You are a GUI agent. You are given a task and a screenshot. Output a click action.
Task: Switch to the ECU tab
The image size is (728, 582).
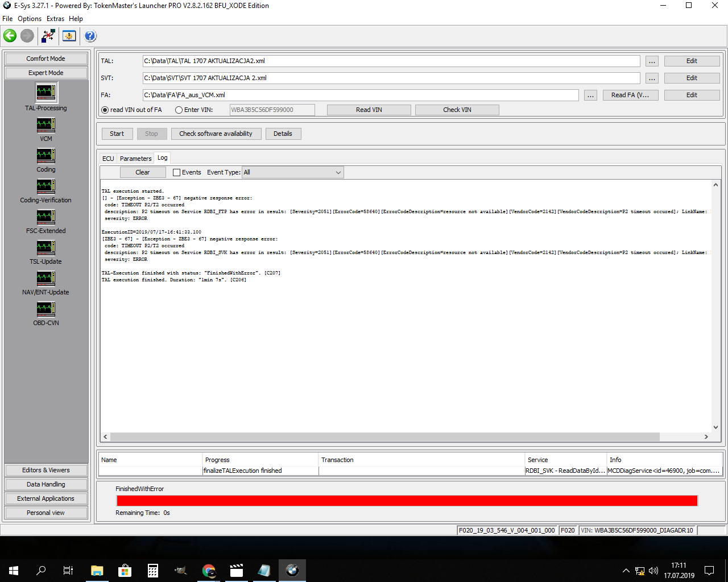point(108,159)
